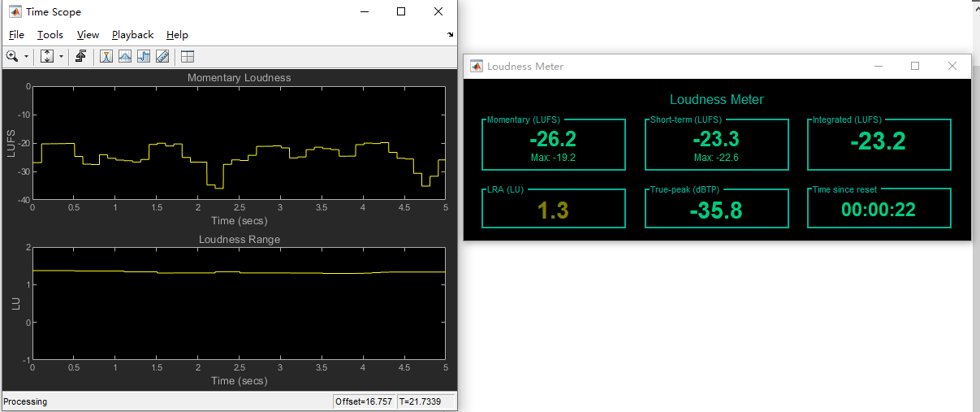Close the Loudness Meter window
The image size is (980, 412).
(952, 66)
